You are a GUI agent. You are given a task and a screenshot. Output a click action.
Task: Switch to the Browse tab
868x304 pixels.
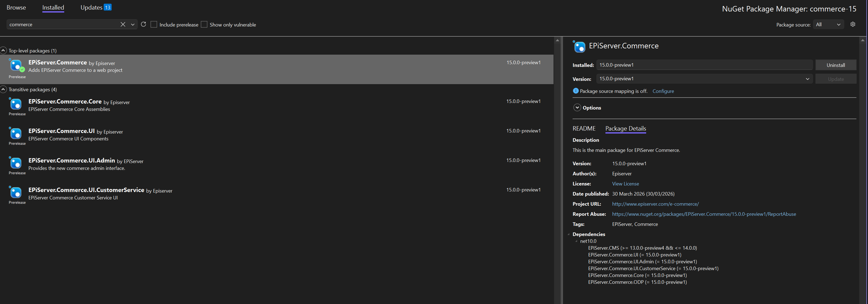(16, 7)
